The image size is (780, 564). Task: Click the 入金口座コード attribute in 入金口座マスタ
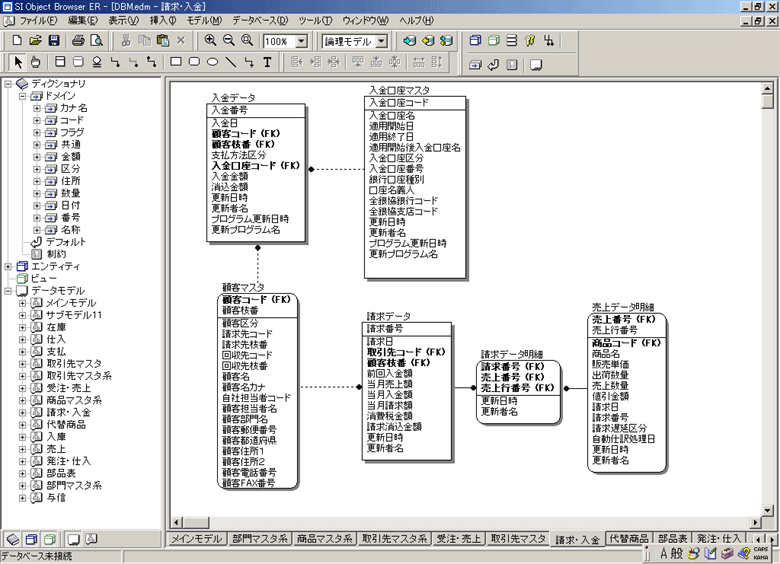398,103
